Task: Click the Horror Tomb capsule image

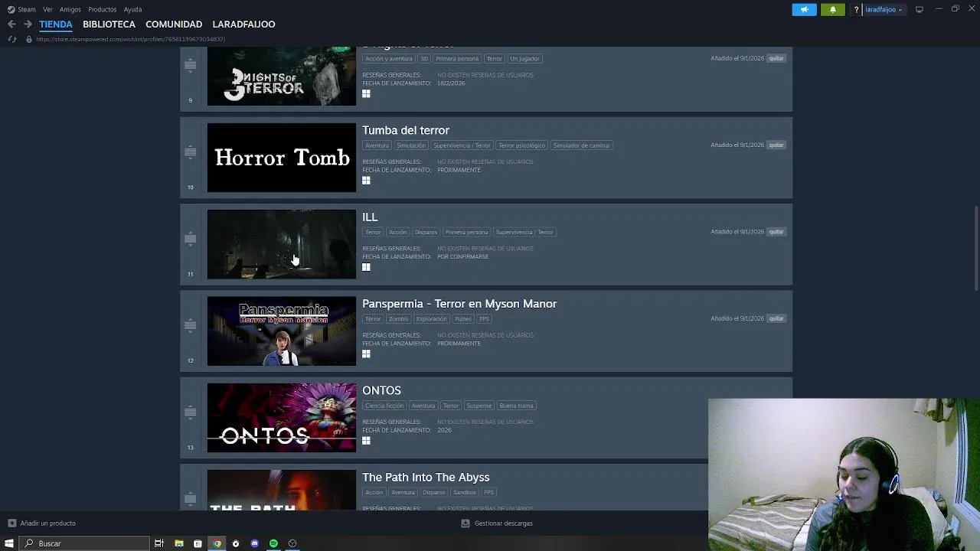Action: 282,158
